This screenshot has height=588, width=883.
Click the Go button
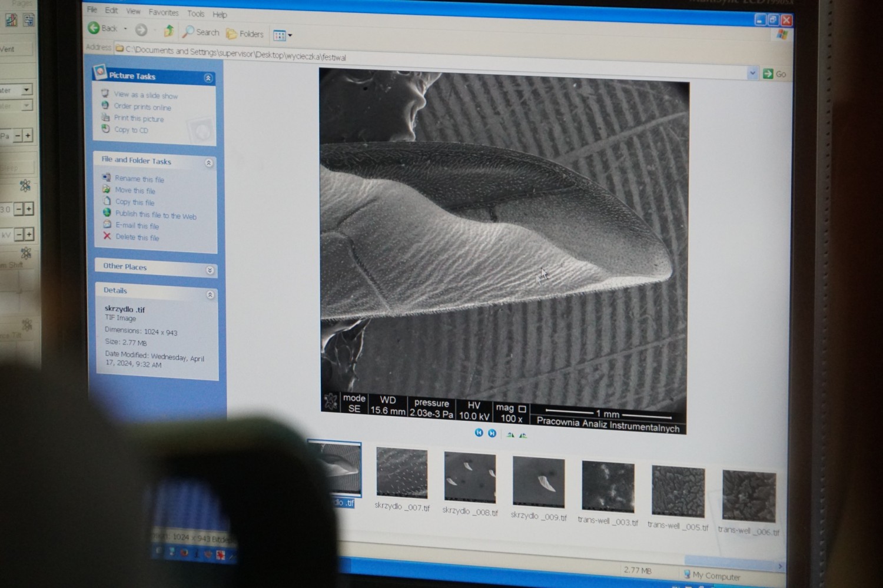(775, 74)
